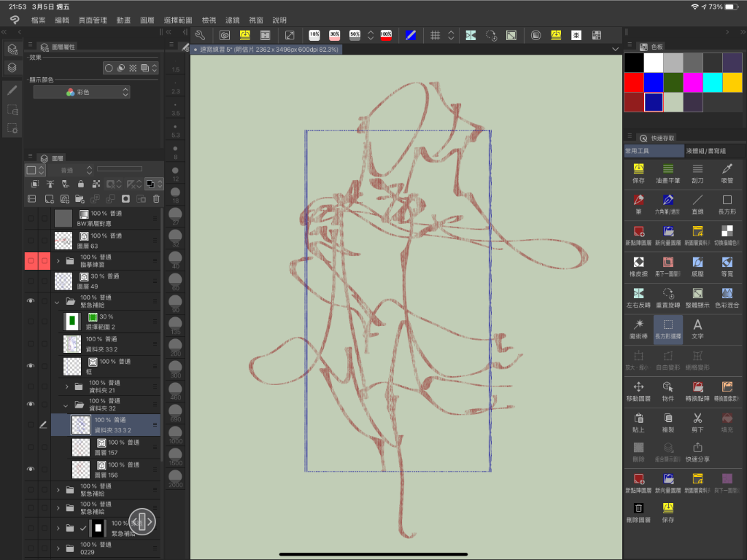Pick the cyan color swatch
Screen dimensions: 747x560
713,82
